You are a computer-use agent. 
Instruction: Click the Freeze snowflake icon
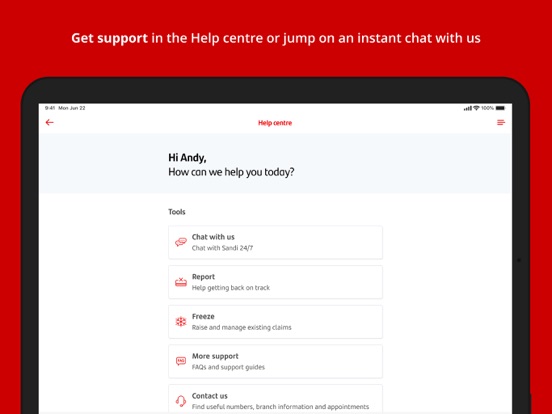click(181, 321)
